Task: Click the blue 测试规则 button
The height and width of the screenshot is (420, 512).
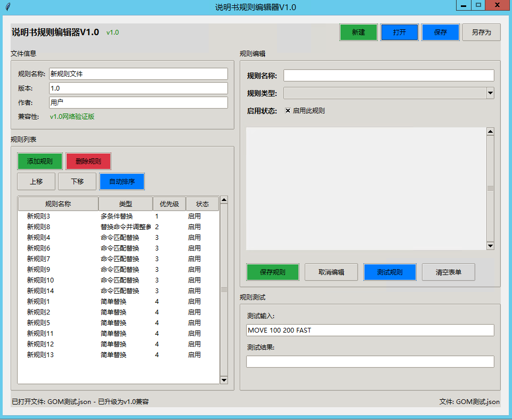Action: pos(389,272)
